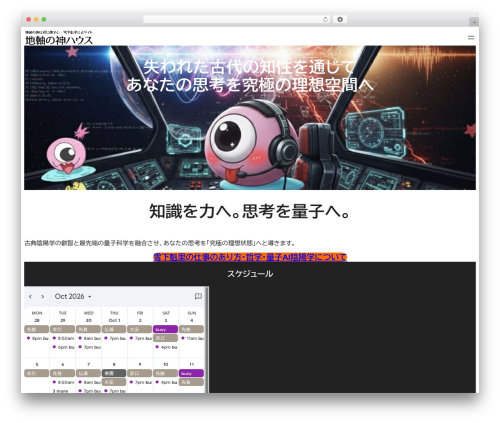Open the 7pm event on Thursday Oct 1
This screenshot has height=423, width=500.
(x=115, y=338)
